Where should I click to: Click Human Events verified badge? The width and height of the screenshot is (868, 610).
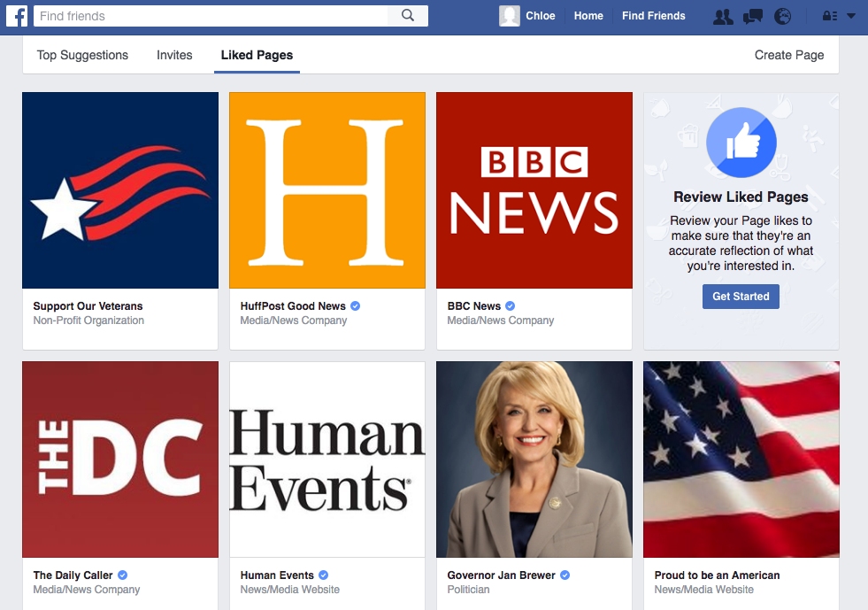click(x=323, y=575)
